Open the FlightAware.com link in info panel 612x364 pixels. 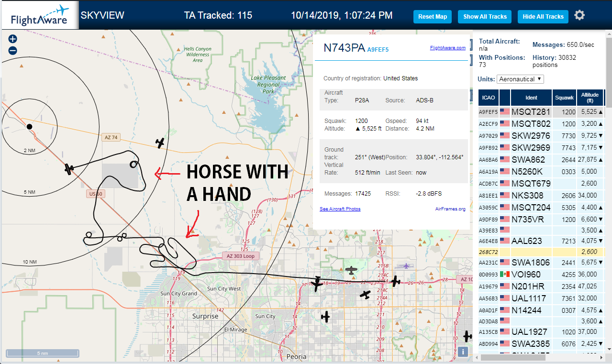447,48
